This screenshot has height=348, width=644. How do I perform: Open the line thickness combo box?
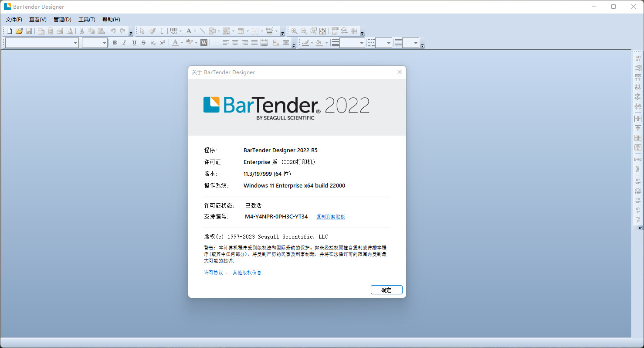point(352,43)
